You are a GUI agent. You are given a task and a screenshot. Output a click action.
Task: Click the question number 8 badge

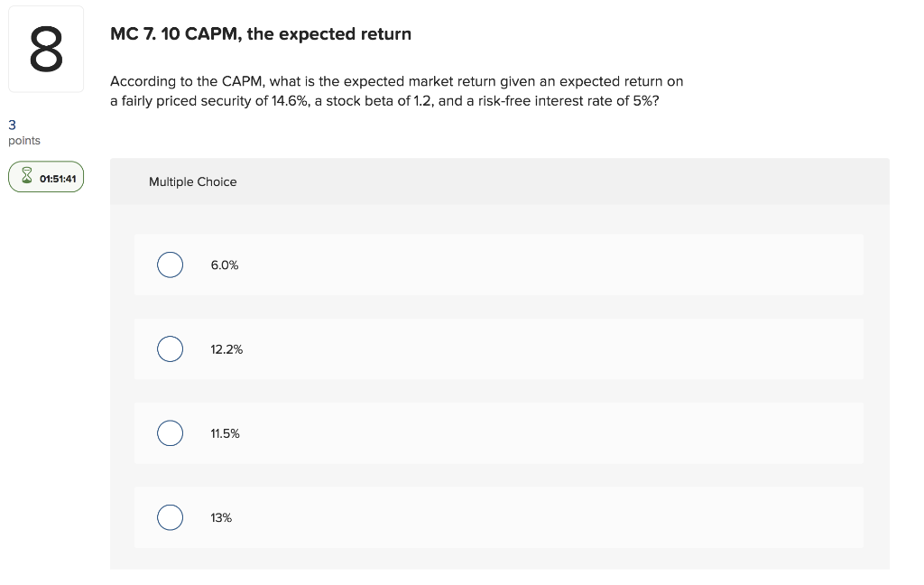pyautogui.click(x=45, y=47)
